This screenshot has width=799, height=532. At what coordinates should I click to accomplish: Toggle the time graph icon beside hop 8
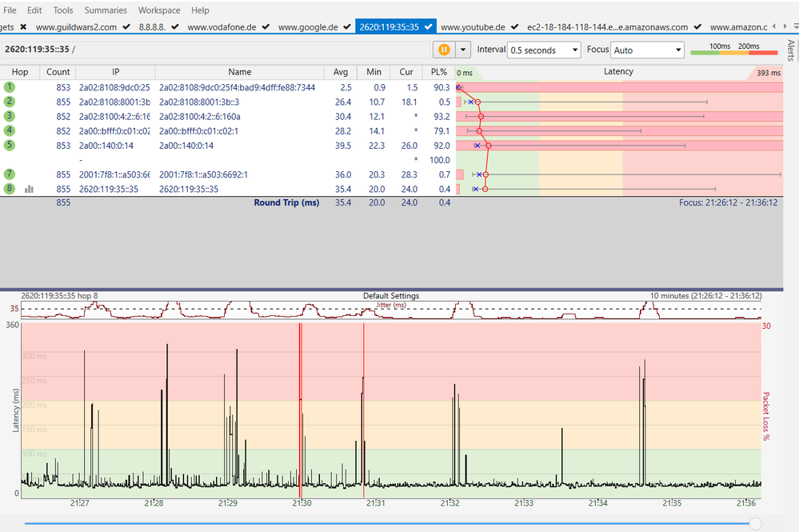coord(30,189)
